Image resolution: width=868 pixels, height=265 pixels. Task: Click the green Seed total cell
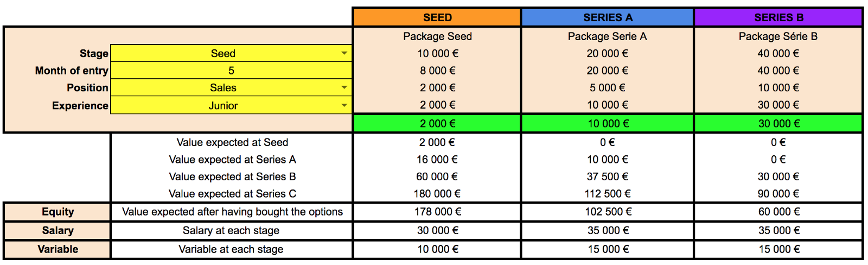click(x=437, y=123)
